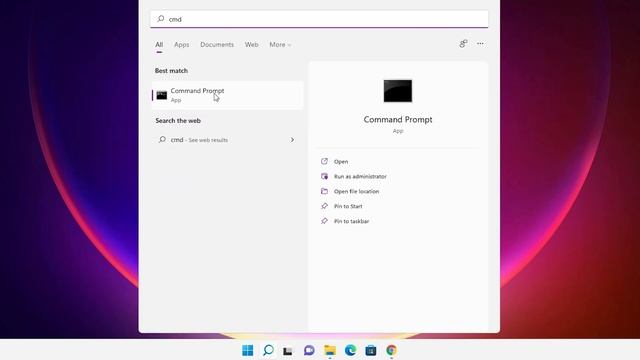The width and height of the screenshot is (640, 360).
Task: Click Open in the preview pane
Action: (x=341, y=162)
